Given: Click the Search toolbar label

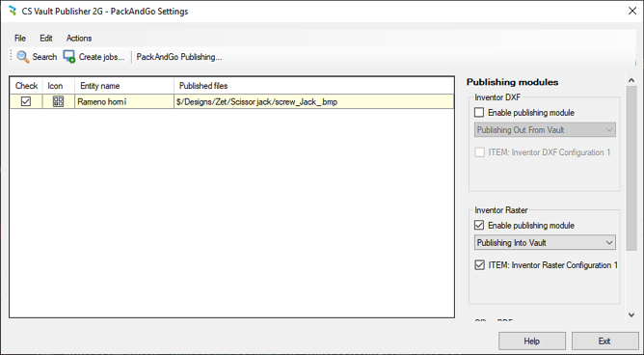Looking at the screenshot, I should pyautogui.click(x=44, y=57).
